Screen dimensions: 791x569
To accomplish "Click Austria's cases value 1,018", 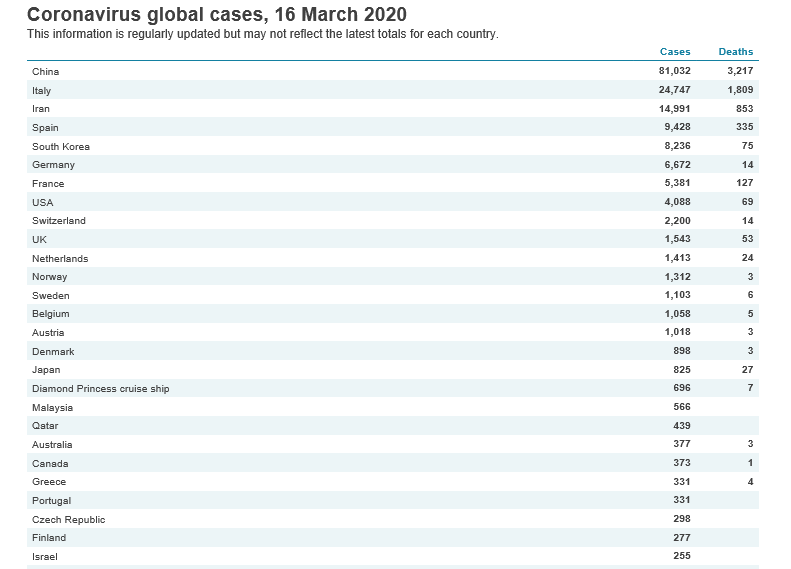I will click(677, 331).
